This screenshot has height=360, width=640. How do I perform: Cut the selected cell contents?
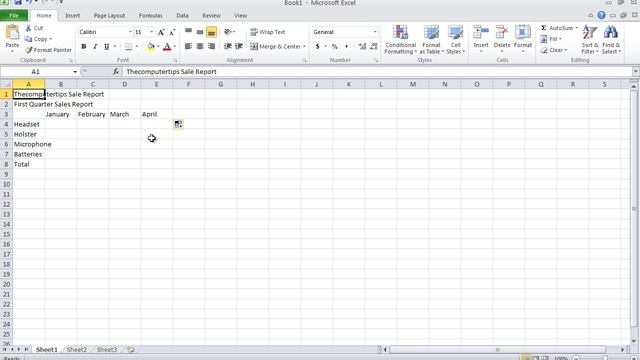(x=34, y=28)
